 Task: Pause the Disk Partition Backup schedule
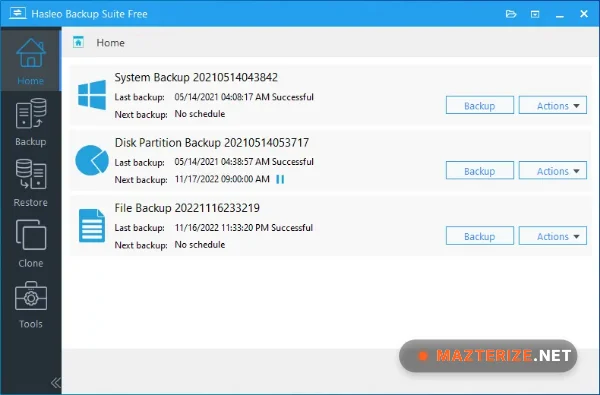280,179
